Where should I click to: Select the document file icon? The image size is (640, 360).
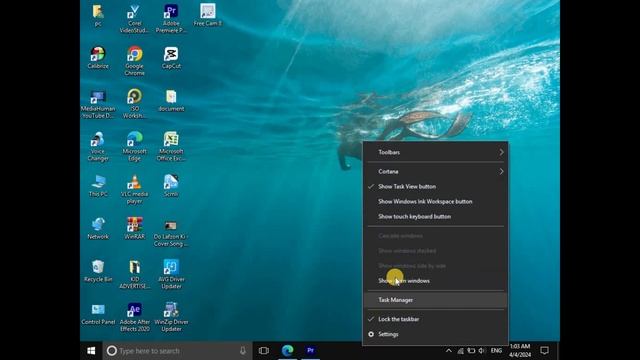(171, 101)
